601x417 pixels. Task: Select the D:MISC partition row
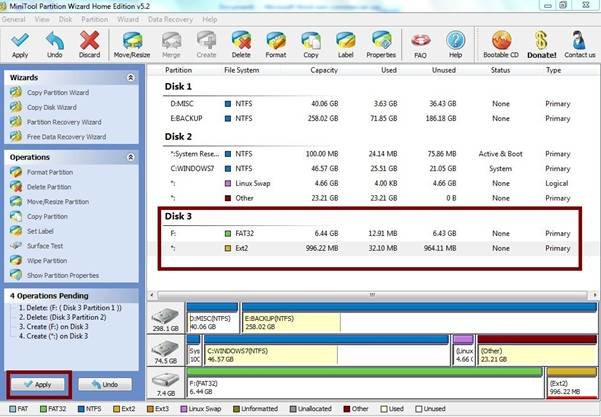369,103
